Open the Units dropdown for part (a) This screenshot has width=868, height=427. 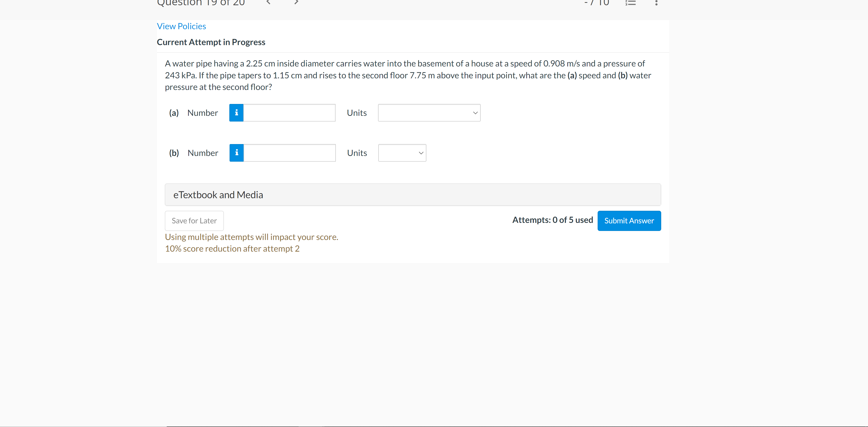click(429, 113)
